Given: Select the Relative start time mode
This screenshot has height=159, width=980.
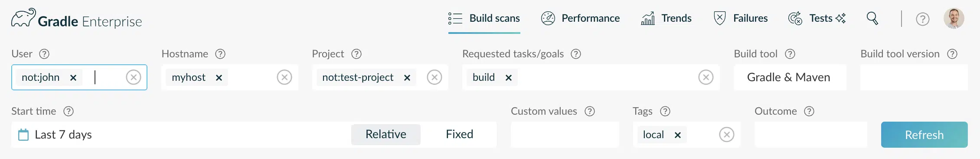Looking at the screenshot, I should [x=386, y=134].
